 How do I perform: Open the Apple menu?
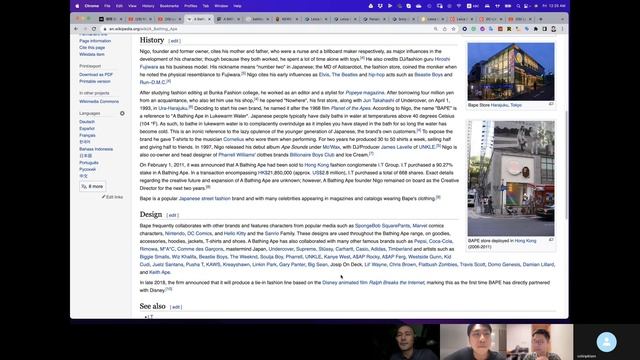click(x=77, y=6)
